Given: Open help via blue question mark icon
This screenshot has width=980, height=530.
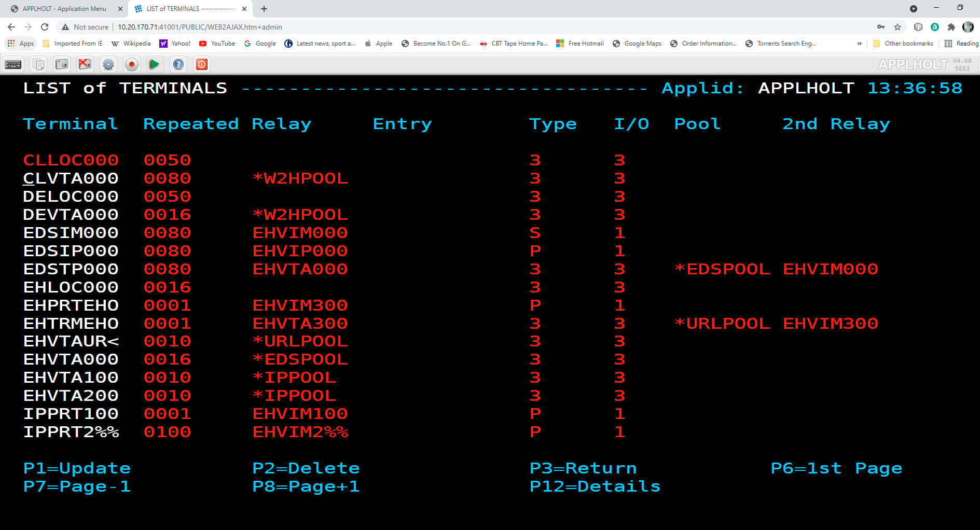Looking at the screenshot, I should [178, 64].
